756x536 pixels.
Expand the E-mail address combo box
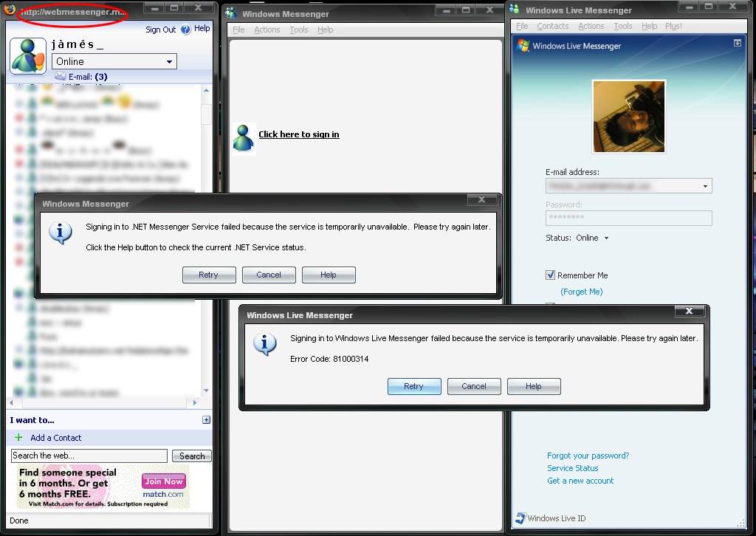[706, 187]
